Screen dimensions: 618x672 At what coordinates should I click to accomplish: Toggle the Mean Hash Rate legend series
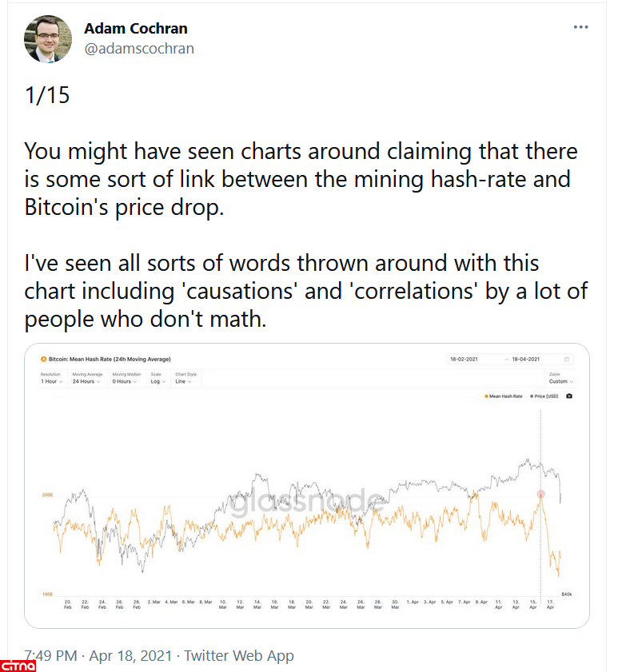tap(503, 396)
